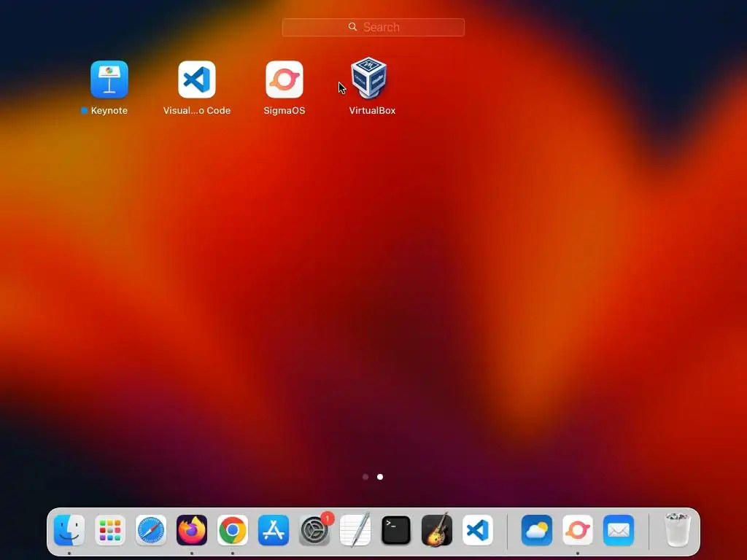Open Weather app in the Dock
Image resolution: width=747 pixels, height=560 pixels.
click(x=537, y=530)
